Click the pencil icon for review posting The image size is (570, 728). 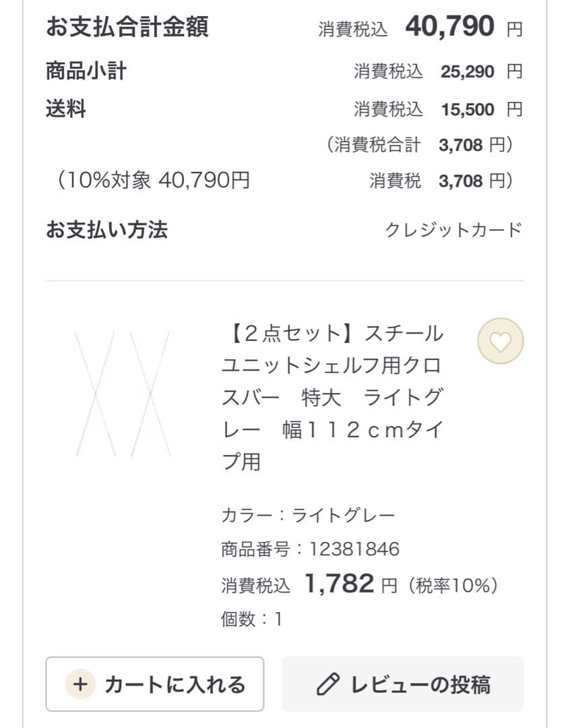(x=327, y=685)
